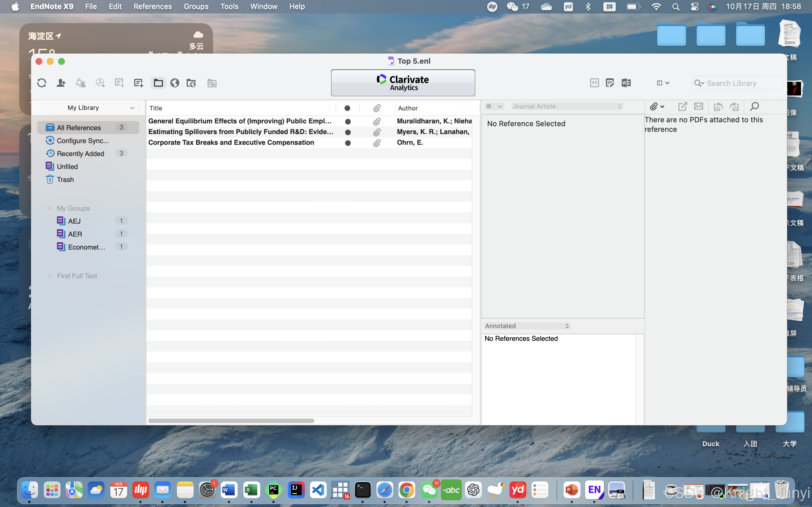Click the horizontal scrollbar under reference list
This screenshot has width=812, height=507.
point(231,421)
